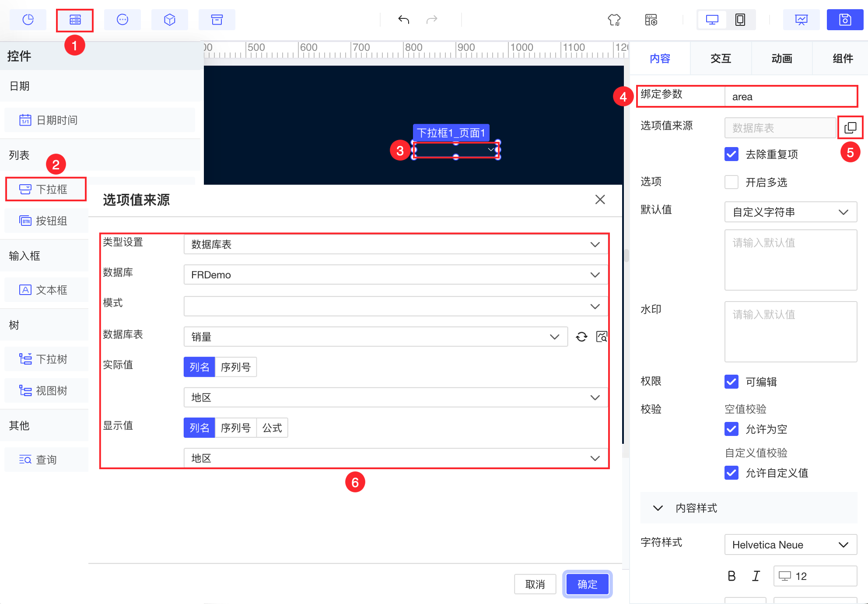Switch to 交互 tab
This screenshot has width=868, height=604.
coord(721,58)
